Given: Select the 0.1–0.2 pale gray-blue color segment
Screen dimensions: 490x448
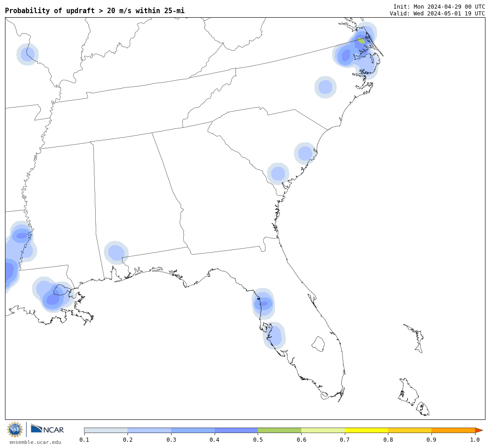Looking at the screenshot, I should 106,430.
